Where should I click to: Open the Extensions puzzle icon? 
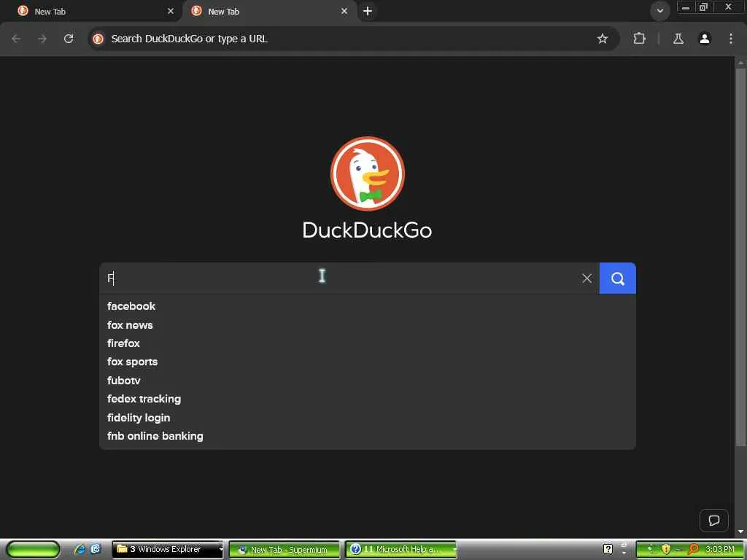(639, 39)
